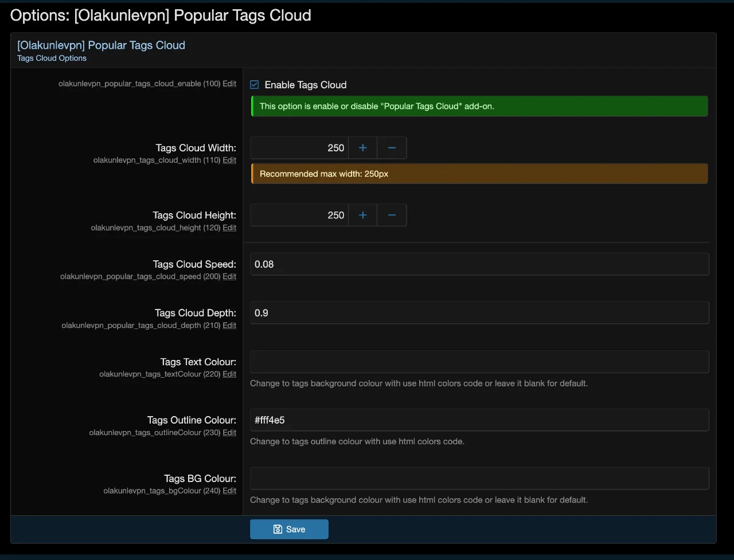Open the [Olakunlevpn] Popular Tags Cloud heading link
The height and width of the screenshot is (560, 734).
(x=101, y=45)
